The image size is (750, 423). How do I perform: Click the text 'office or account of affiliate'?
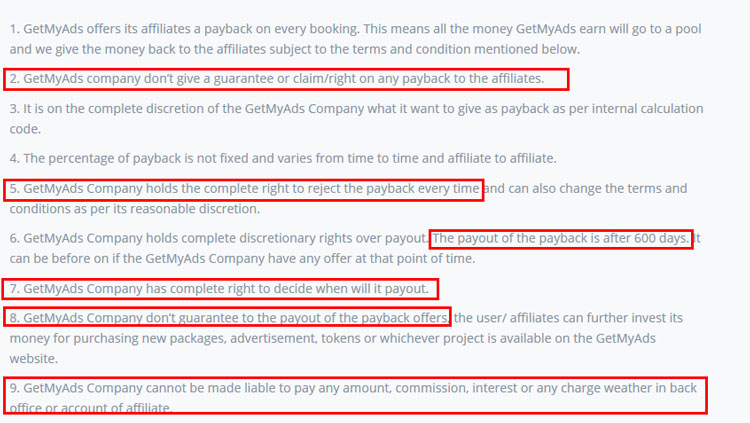pyautogui.click(x=90, y=408)
